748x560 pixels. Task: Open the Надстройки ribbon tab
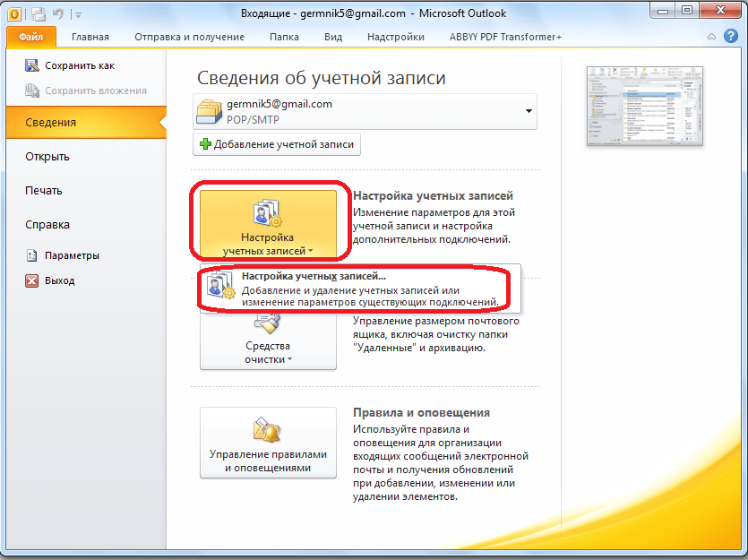[395, 37]
